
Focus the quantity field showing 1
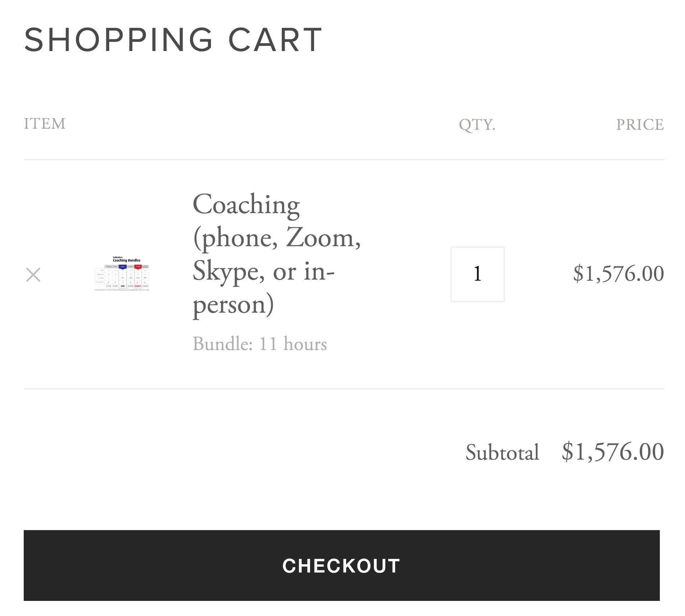(478, 274)
